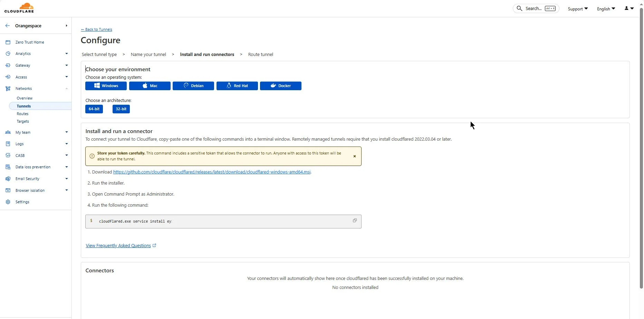This screenshot has width=644, height=319.
Task: Click the cloudflared command text box
Action: (x=223, y=221)
